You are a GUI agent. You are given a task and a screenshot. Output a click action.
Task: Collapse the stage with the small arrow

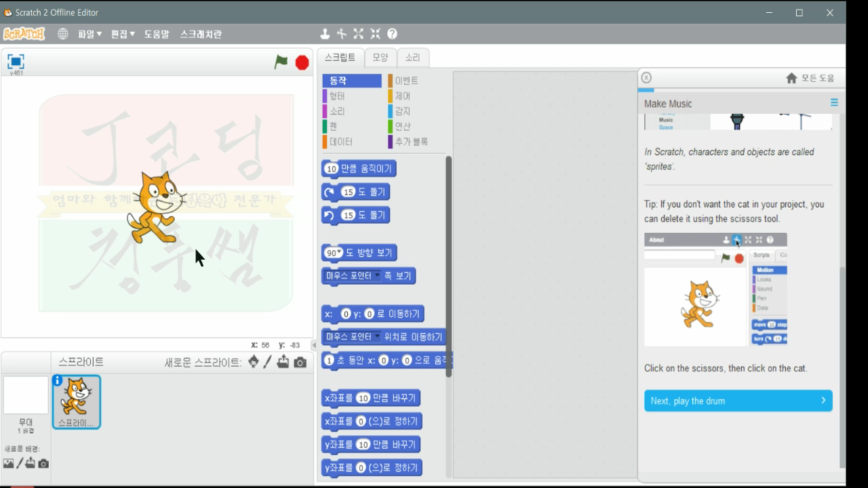(313, 345)
